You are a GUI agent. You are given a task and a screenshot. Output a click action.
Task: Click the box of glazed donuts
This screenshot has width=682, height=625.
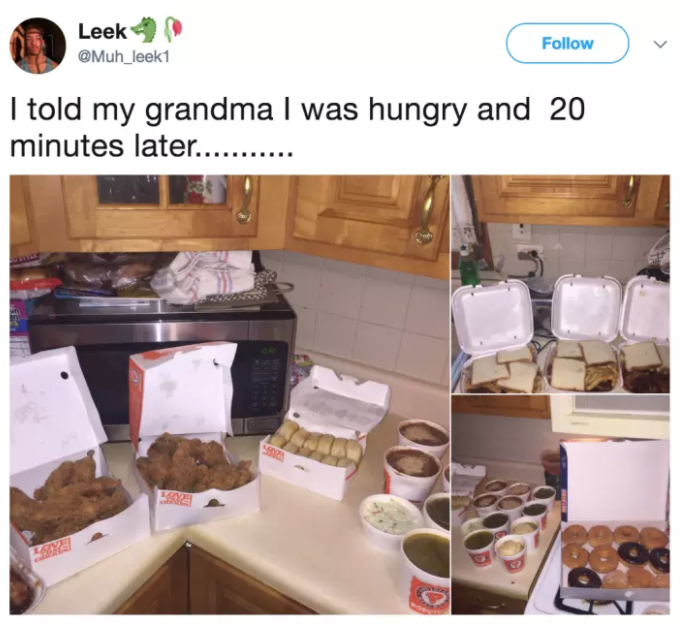[614, 522]
